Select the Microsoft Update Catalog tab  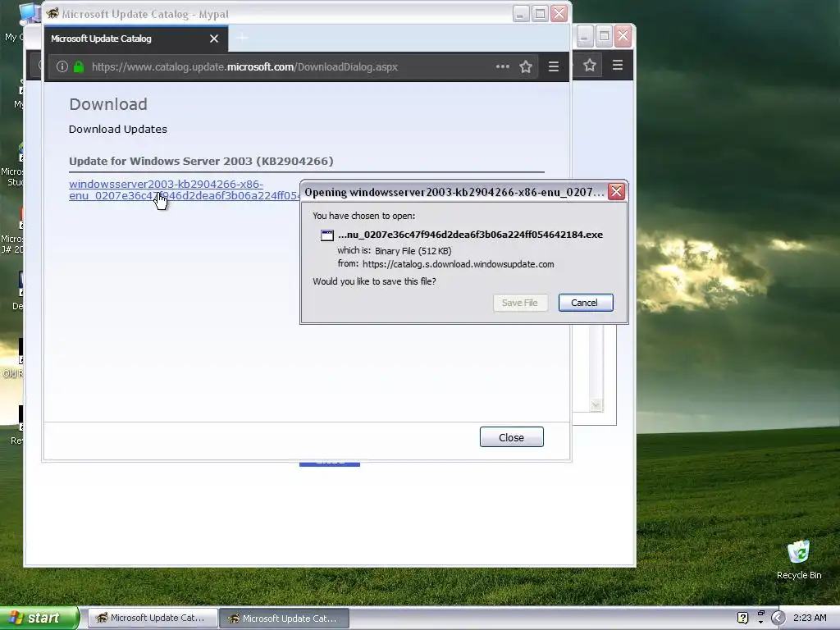pyautogui.click(x=137, y=39)
